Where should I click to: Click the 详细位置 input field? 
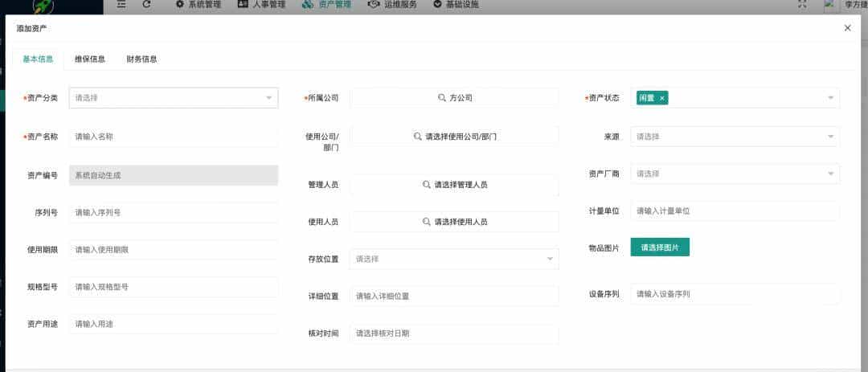click(454, 296)
